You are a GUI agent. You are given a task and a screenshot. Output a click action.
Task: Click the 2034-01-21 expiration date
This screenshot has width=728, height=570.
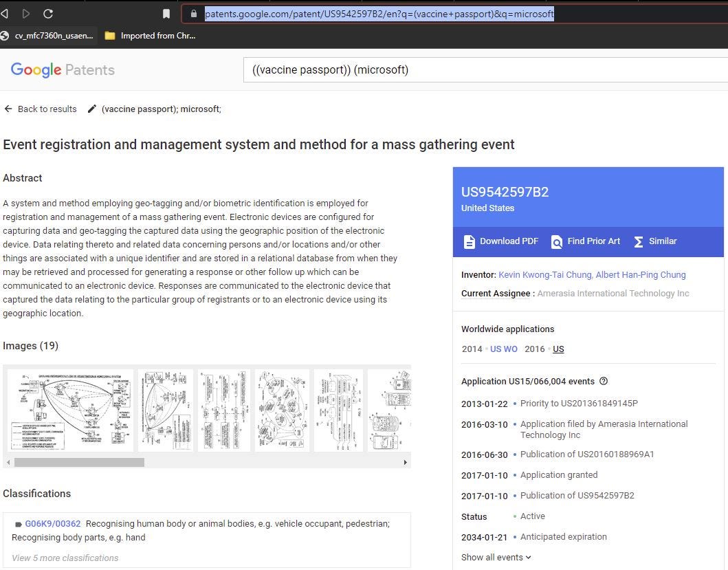tap(484, 537)
